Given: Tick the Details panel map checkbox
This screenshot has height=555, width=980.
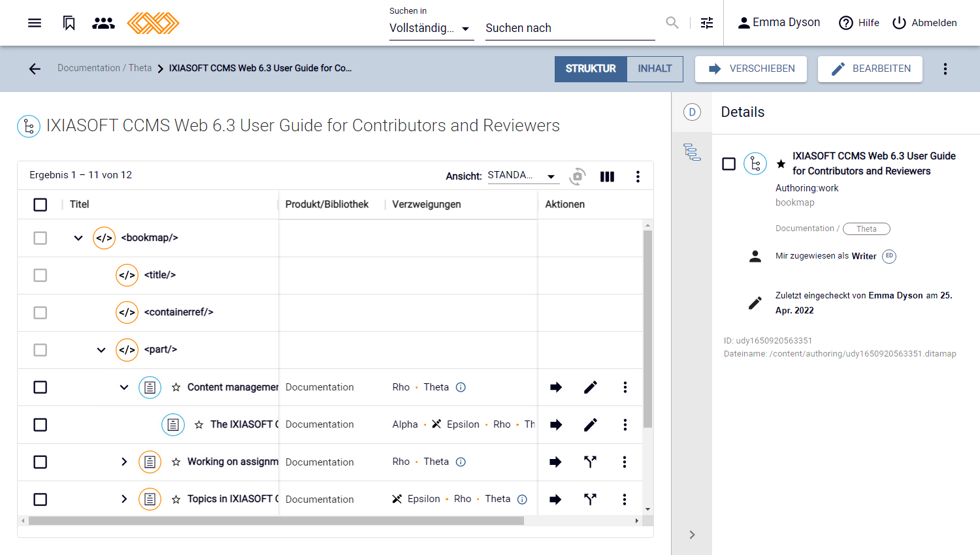Looking at the screenshot, I should [x=729, y=164].
